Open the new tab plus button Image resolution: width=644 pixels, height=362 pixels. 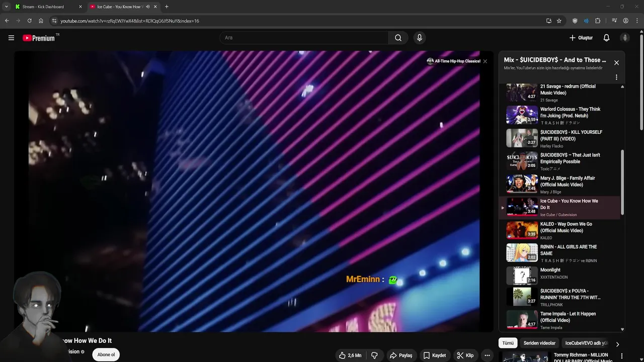[x=167, y=7]
